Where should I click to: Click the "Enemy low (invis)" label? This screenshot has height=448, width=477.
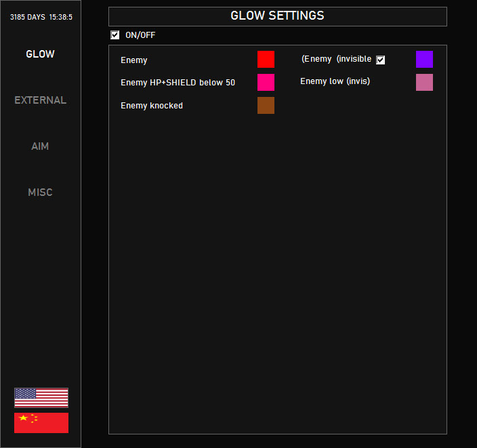(335, 81)
